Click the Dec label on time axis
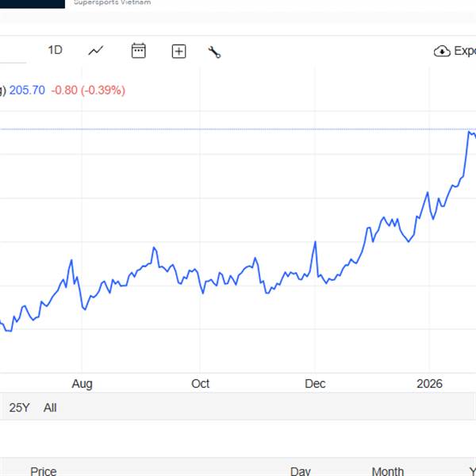 click(315, 384)
